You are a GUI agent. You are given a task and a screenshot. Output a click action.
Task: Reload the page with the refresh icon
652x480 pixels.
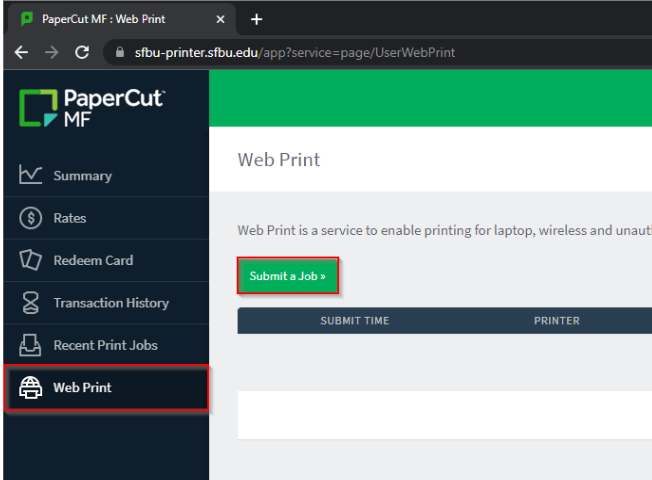click(82, 52)
